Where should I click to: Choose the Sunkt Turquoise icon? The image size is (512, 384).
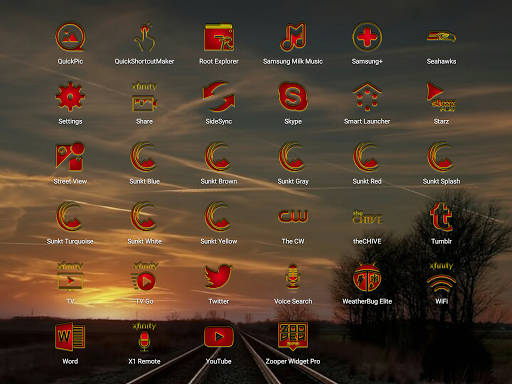pos(69,217)
